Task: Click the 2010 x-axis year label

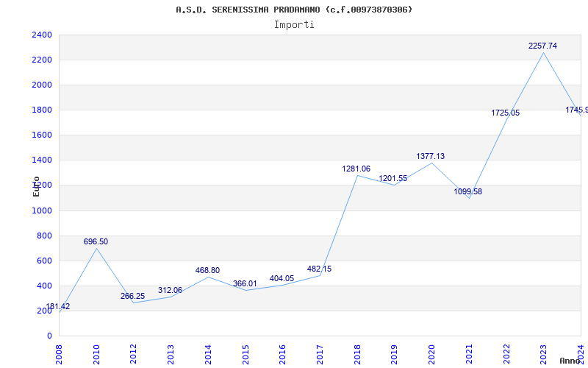Action: (96, 354)
